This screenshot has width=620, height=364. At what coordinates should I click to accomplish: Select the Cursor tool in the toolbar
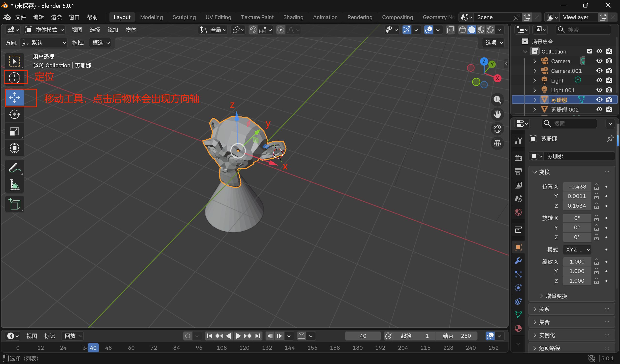coord(15,78)
